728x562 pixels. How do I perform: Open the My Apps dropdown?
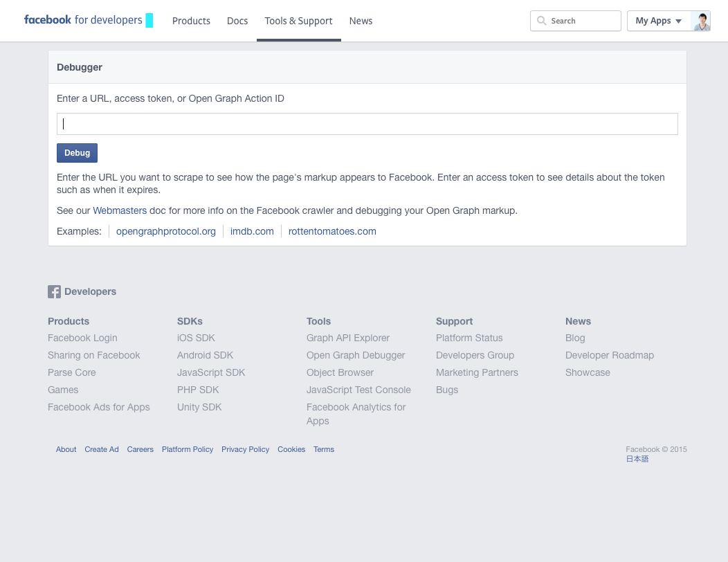pyautogui.click(x=658, y=21)
